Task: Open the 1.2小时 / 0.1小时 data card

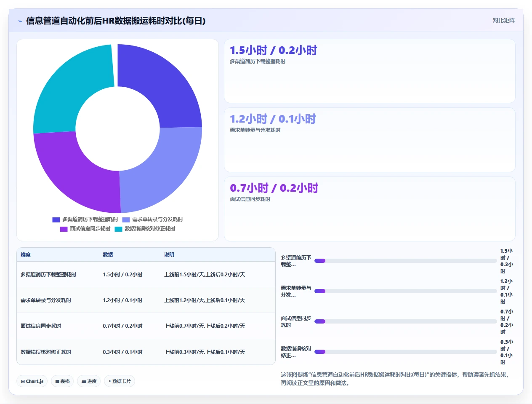Action: tap(370, 140)
